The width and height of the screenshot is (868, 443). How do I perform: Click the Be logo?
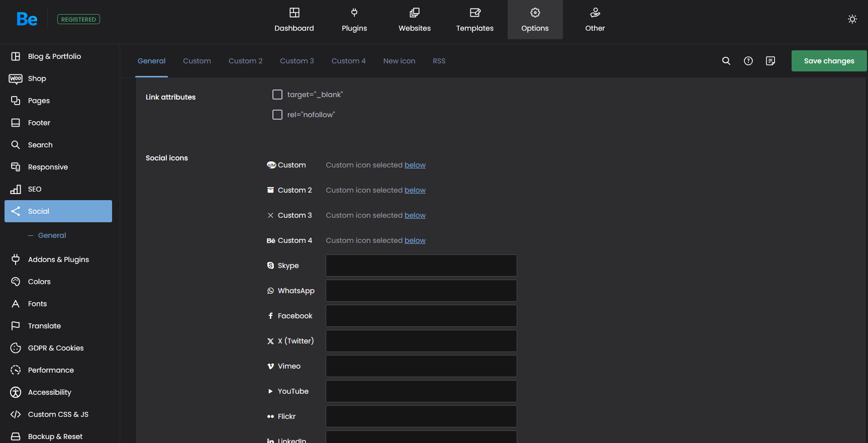[27, 19]
